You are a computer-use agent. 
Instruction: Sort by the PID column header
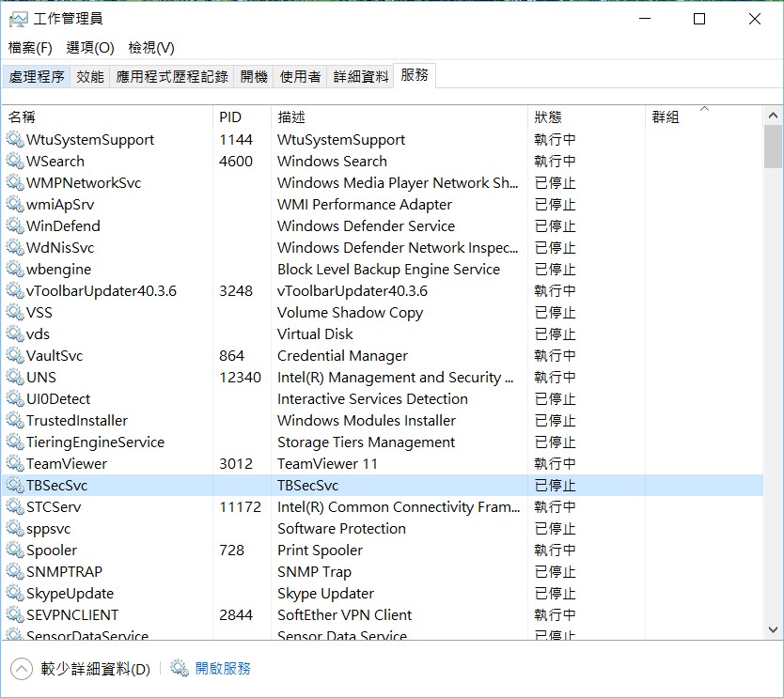(242, 116)
